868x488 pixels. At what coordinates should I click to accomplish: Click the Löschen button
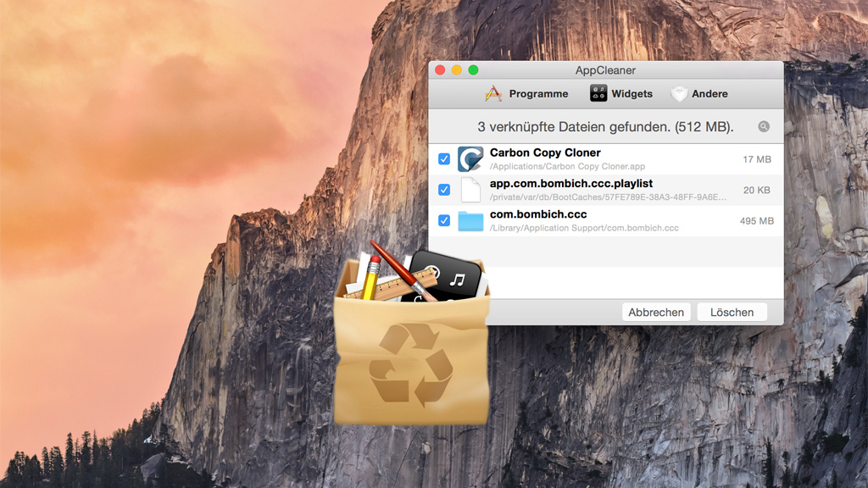[732, 312]
